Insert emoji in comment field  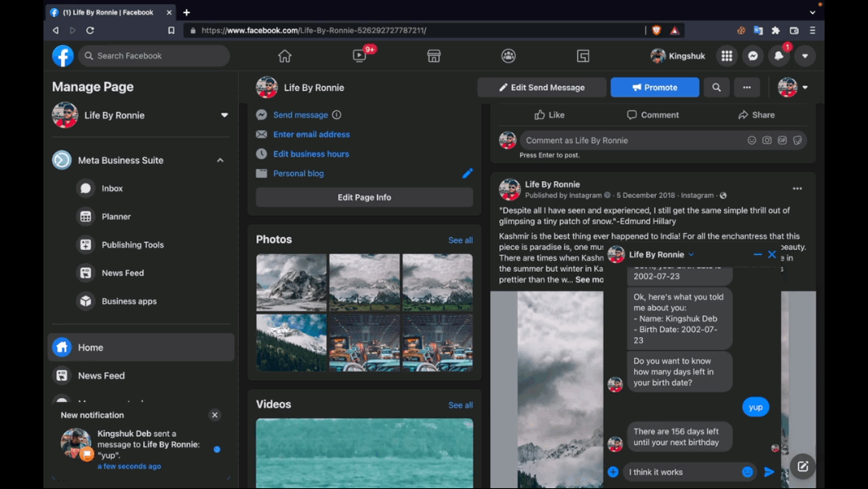[x=751, y=140]
